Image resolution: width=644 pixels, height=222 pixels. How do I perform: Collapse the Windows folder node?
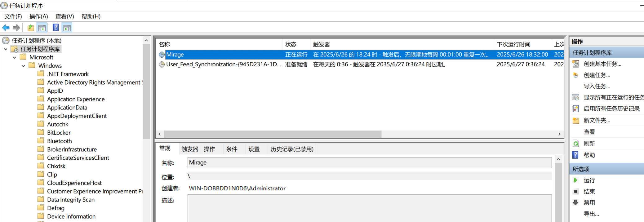[23, 66]
